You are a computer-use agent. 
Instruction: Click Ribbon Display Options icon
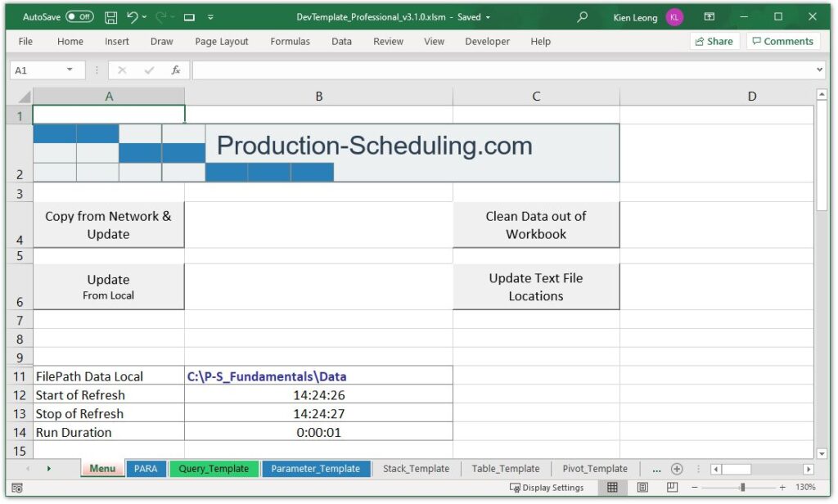(710, 17)
